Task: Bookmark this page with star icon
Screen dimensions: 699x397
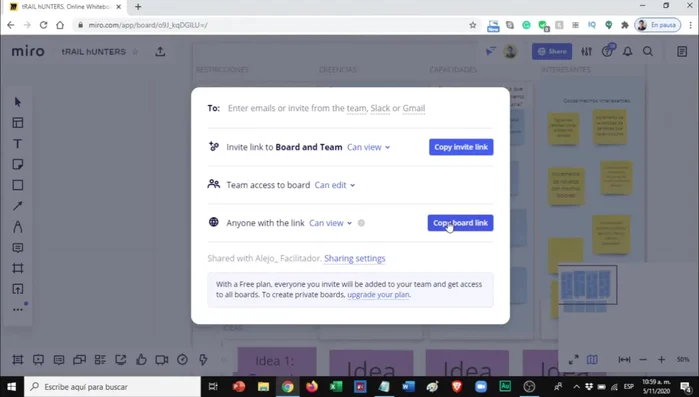Action: click(x=473, y=25)
